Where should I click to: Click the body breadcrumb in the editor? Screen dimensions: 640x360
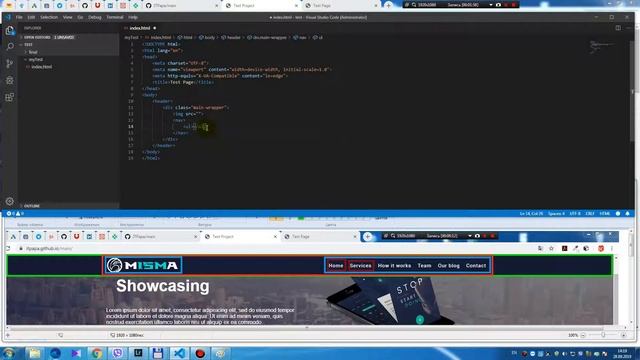coord(207,37)
